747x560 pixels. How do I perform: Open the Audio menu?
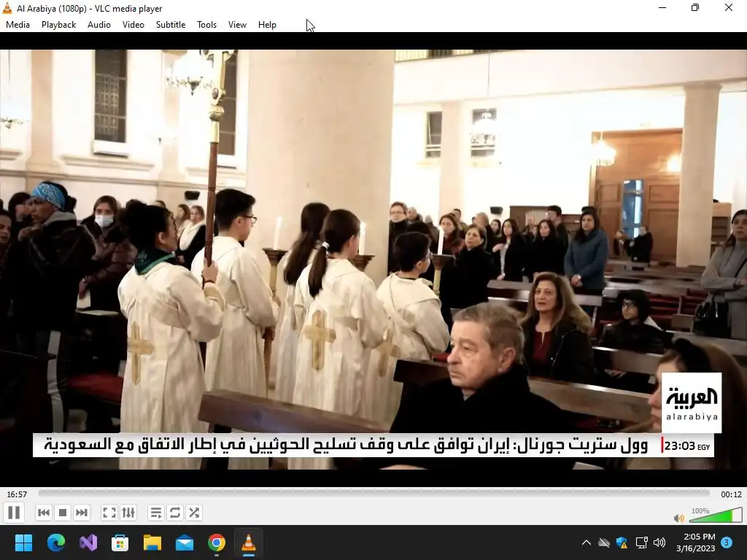pos(99,25)
